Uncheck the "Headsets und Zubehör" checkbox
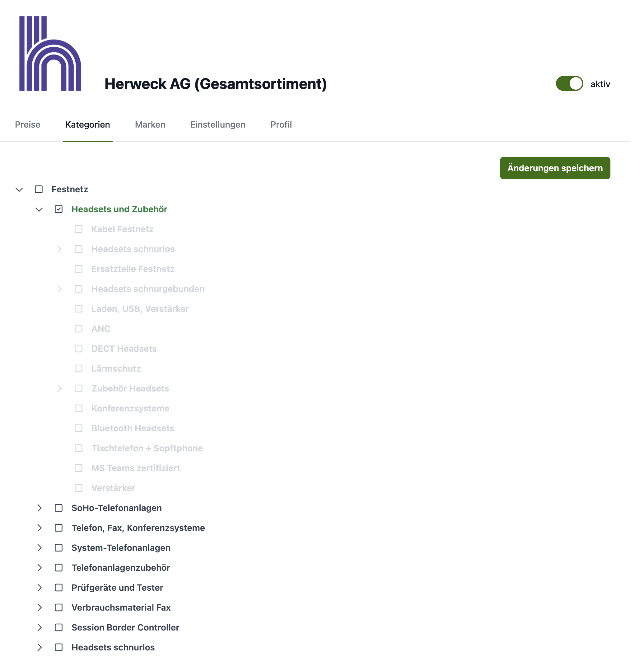This screenshot has height=661, width=644. (59, 209)
